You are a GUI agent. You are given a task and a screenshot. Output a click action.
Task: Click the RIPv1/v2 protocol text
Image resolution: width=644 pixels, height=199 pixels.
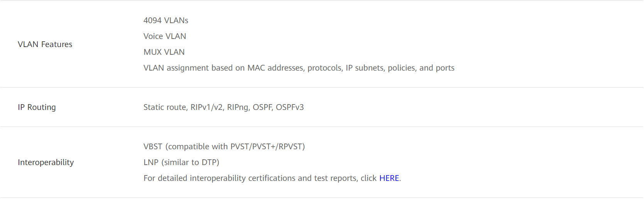click(x=206, y=107)
